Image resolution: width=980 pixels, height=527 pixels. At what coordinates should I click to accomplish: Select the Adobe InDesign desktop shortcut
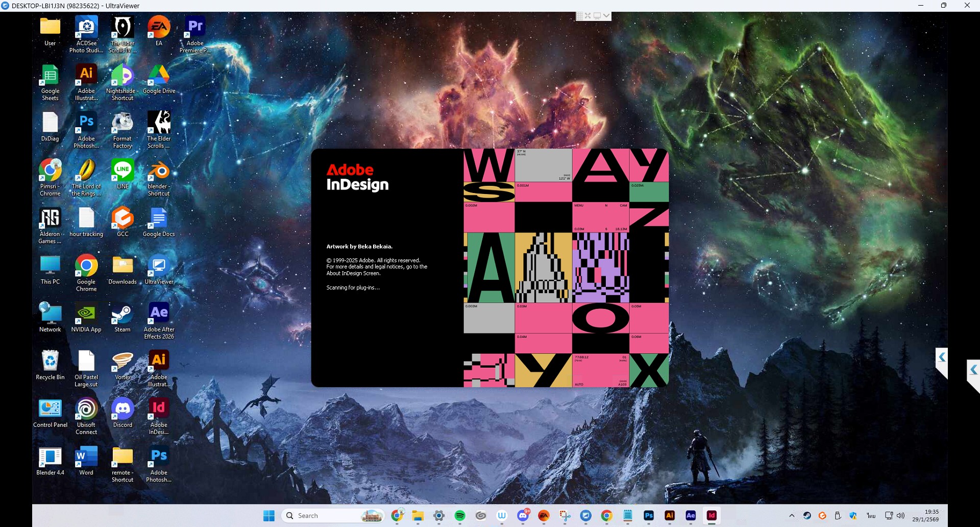[x=159, y=416]
